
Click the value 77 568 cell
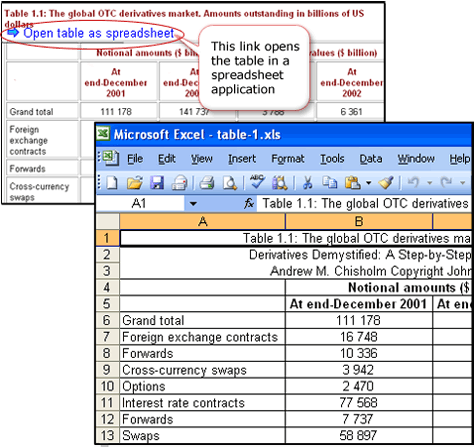359,402
